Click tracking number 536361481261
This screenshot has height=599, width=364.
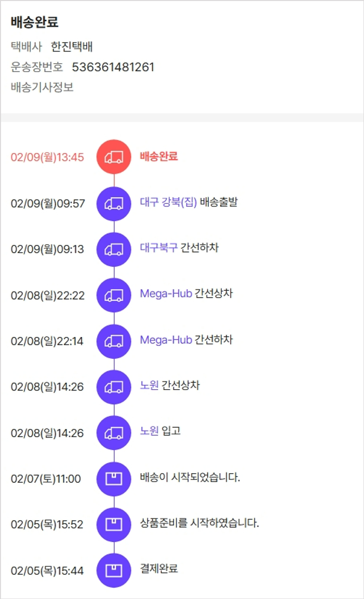click(113, 67)
